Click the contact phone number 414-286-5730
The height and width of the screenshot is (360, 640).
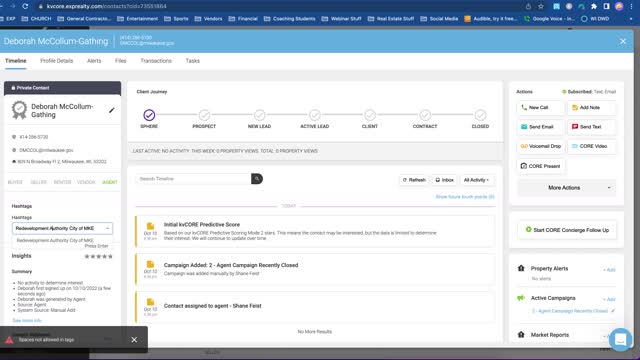[x=33, y=137]
